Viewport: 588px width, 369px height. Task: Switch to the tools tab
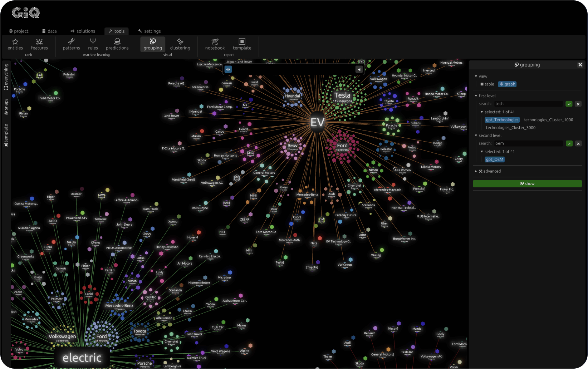[117, 31]
